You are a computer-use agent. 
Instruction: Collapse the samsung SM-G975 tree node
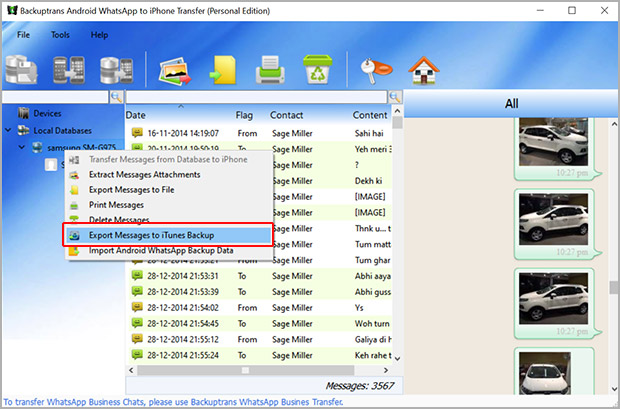point(22,147)
